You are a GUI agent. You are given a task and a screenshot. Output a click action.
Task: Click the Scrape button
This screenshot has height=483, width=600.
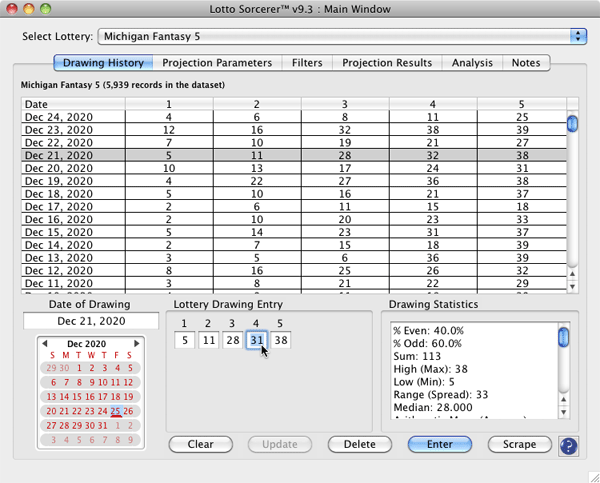tap(519, 444)
